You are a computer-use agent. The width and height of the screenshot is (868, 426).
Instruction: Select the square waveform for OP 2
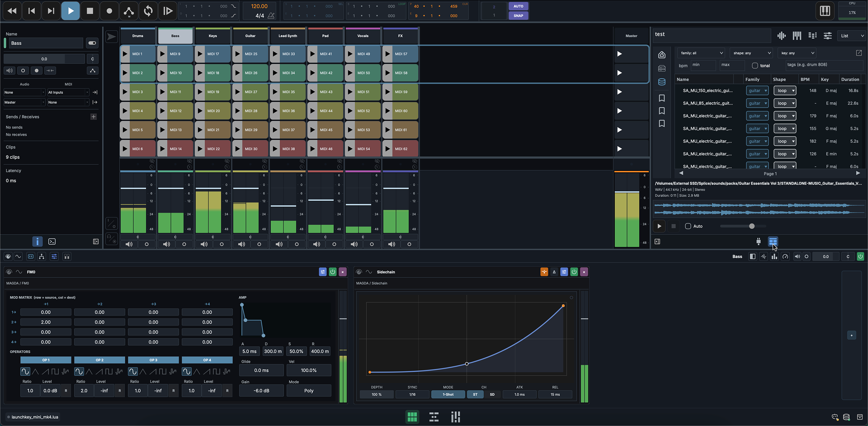click(109, 371)
